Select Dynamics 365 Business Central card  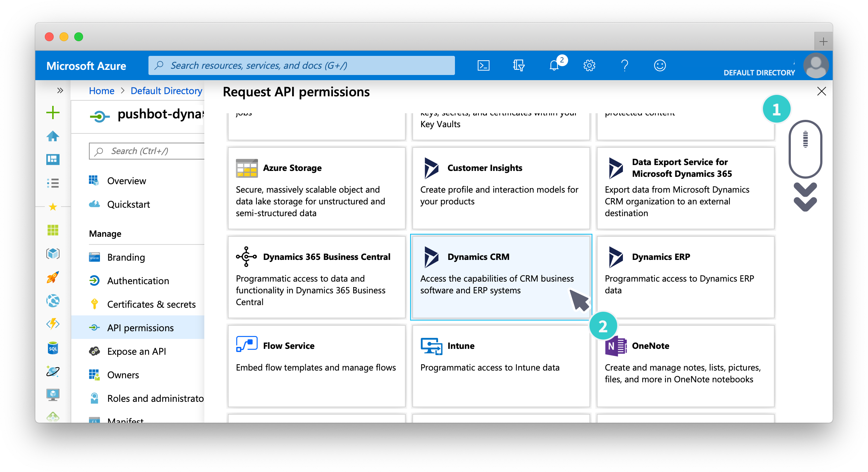pyautogui.click(x=316, y=277)
